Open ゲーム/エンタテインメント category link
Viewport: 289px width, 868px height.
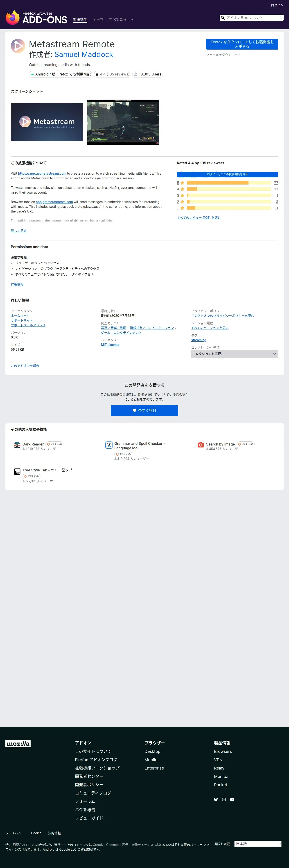click(x=121, y=333)
